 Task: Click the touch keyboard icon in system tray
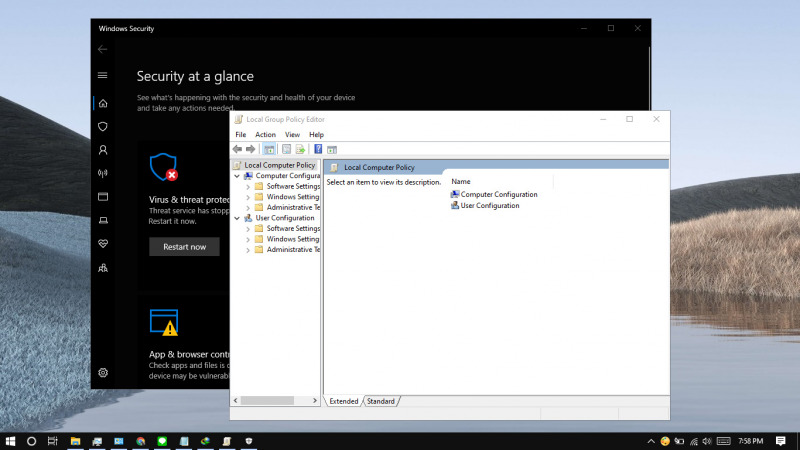point(723,441)
